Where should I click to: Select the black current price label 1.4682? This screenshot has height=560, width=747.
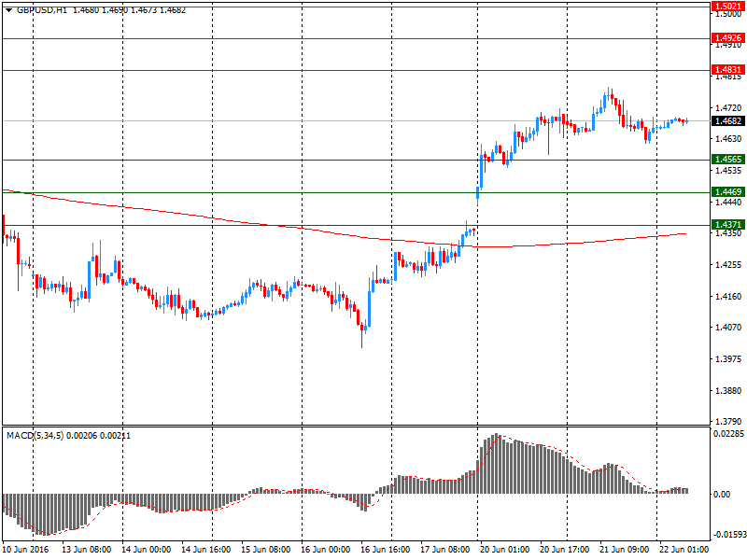point(727,121)
